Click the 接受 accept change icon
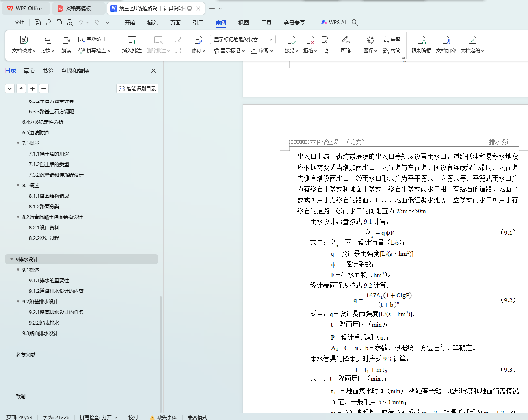Image resolution: width=528 pixels, height=420 pixels. click(x=292, y=40)
